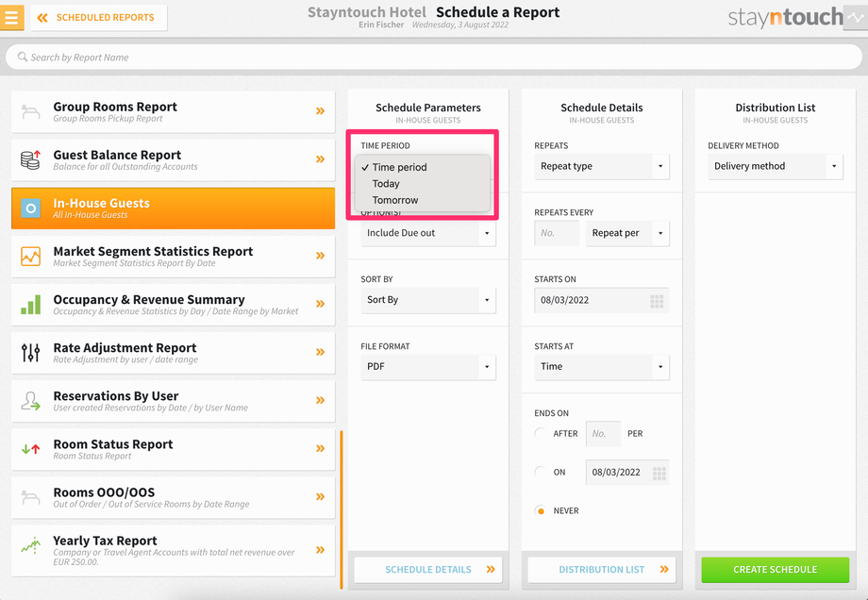Open the File Format PDF dropdown

click(428, 367)
